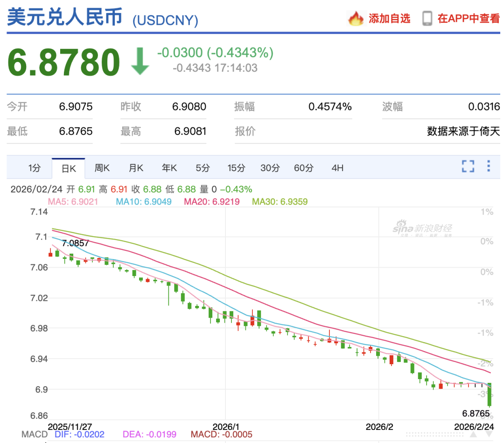Click the down triangle indicator switcher
This screenshot has width=504, height=443.
(x=489, y=434)
